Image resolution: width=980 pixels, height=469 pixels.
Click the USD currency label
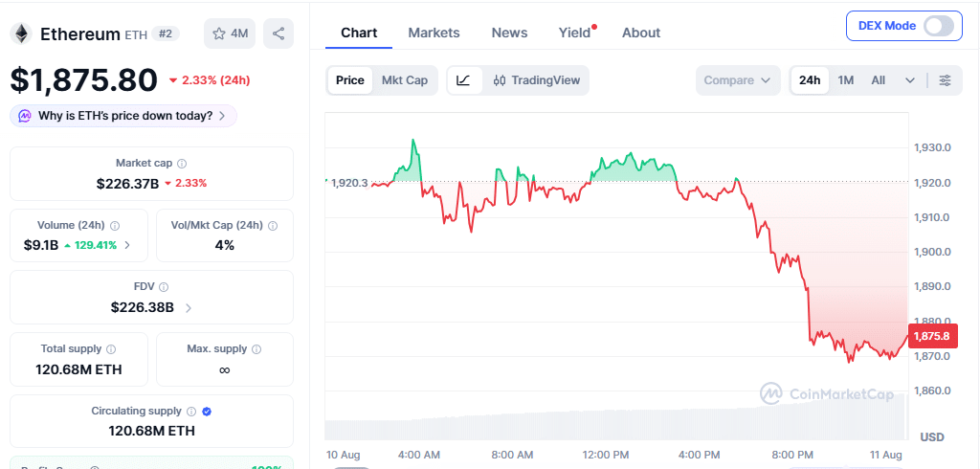[x=932, y=436]
